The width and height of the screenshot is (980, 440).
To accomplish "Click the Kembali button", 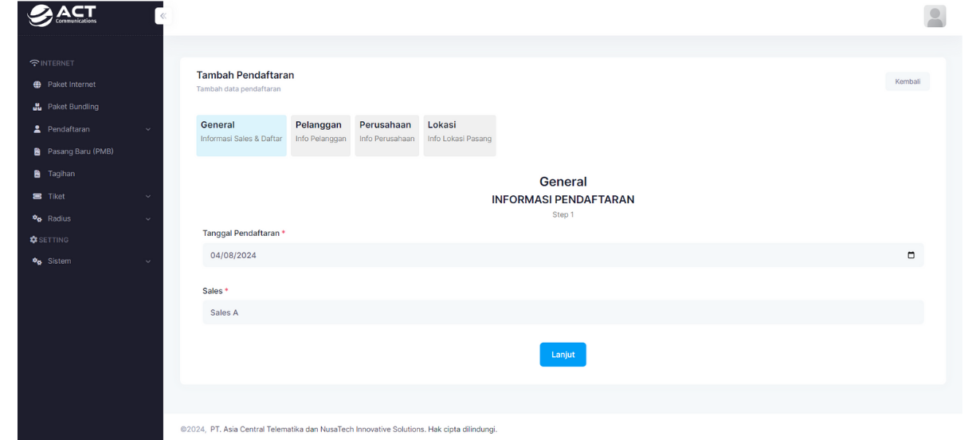I will point(907,81).
